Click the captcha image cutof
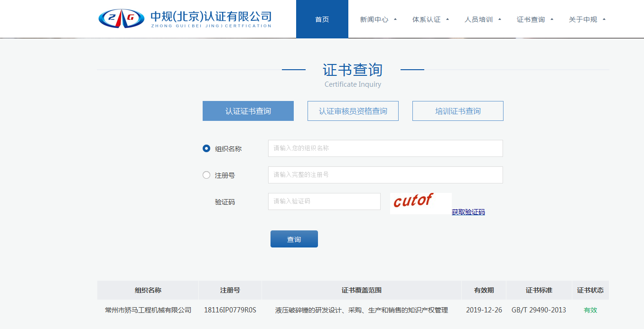 (420, 203)
